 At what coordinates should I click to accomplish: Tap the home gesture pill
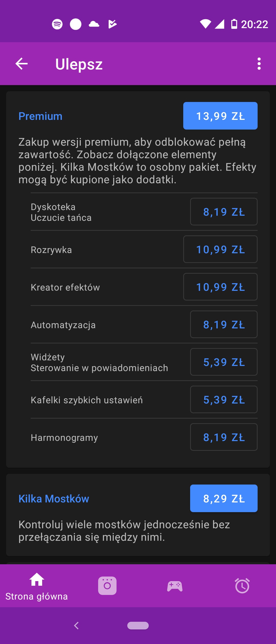click(138, 626)
